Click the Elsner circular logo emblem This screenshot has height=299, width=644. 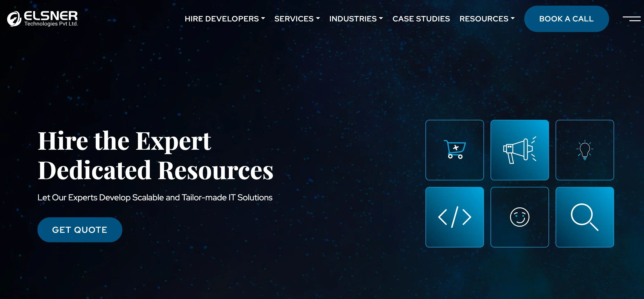(14, 19)
